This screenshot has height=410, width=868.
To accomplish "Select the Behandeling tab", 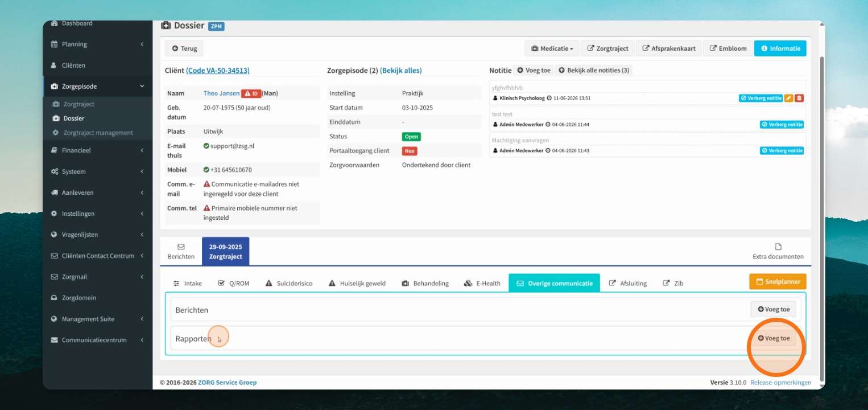I will point(425,283).
